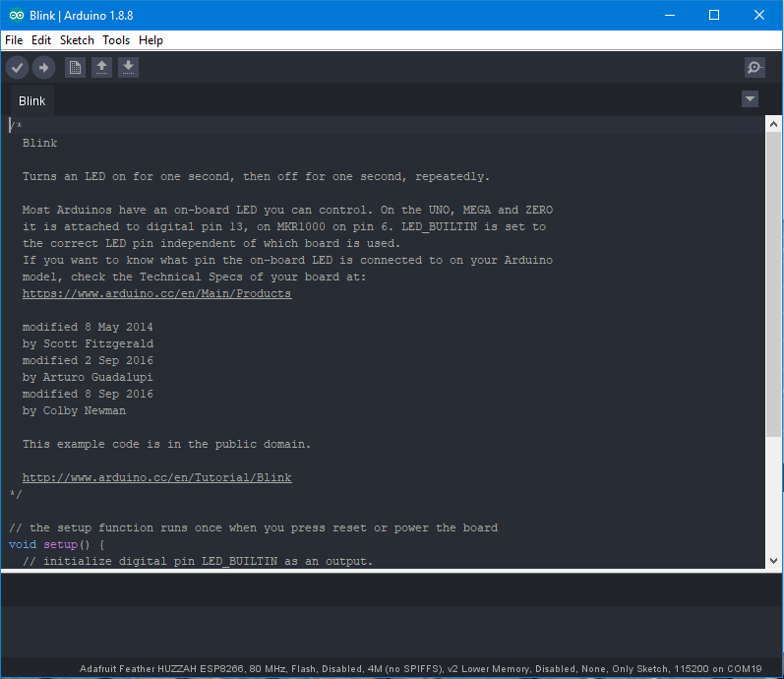
Task: Close the Arduino window
Action: (x=759, y=16)
